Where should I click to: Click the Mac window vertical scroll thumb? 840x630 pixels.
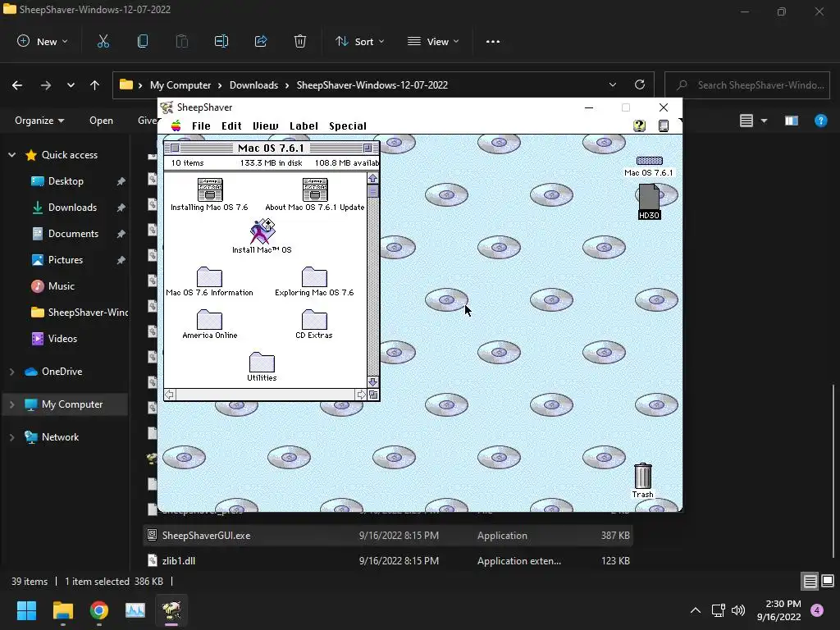point(373,191)
